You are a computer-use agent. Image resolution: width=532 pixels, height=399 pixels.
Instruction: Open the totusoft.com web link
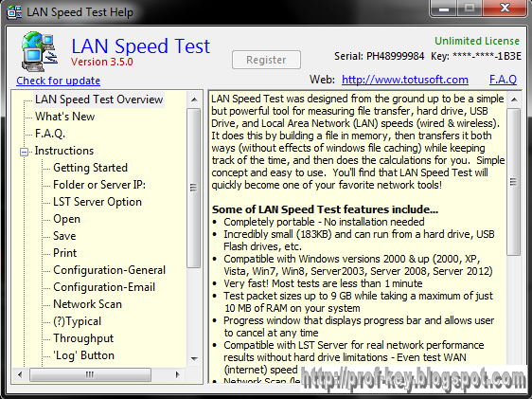click(405, 80)
